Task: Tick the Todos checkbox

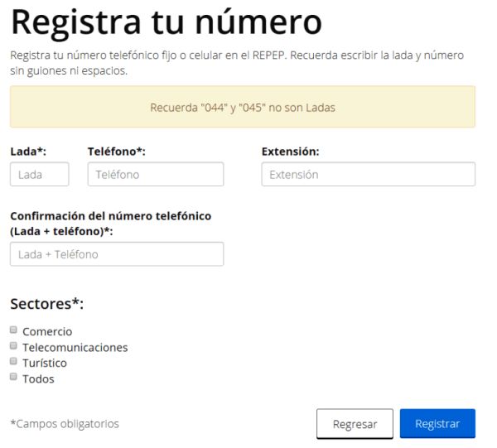Action: click(13, 378)
